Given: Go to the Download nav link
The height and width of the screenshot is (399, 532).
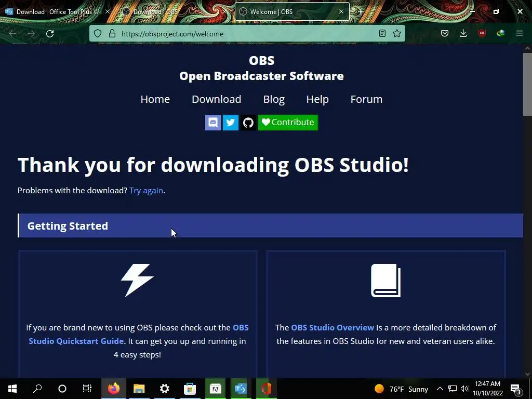Looking at the screenshot, I should coord(217,99).
